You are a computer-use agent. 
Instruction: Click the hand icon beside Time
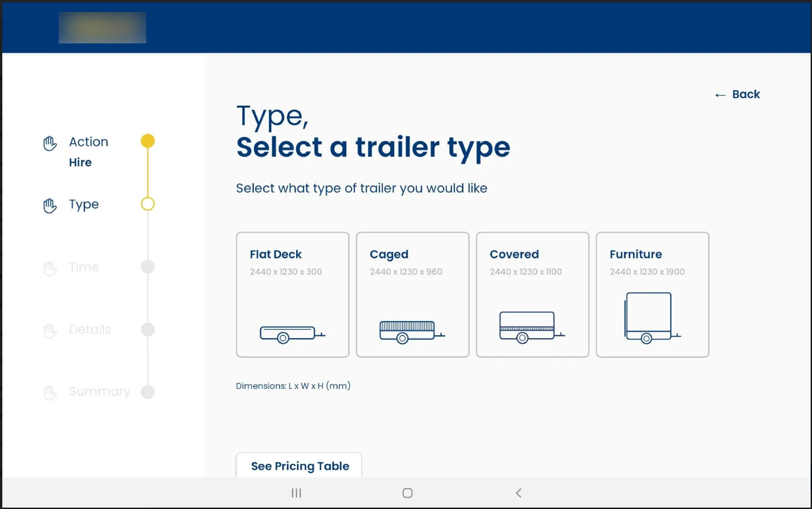[x=50, y=269]
